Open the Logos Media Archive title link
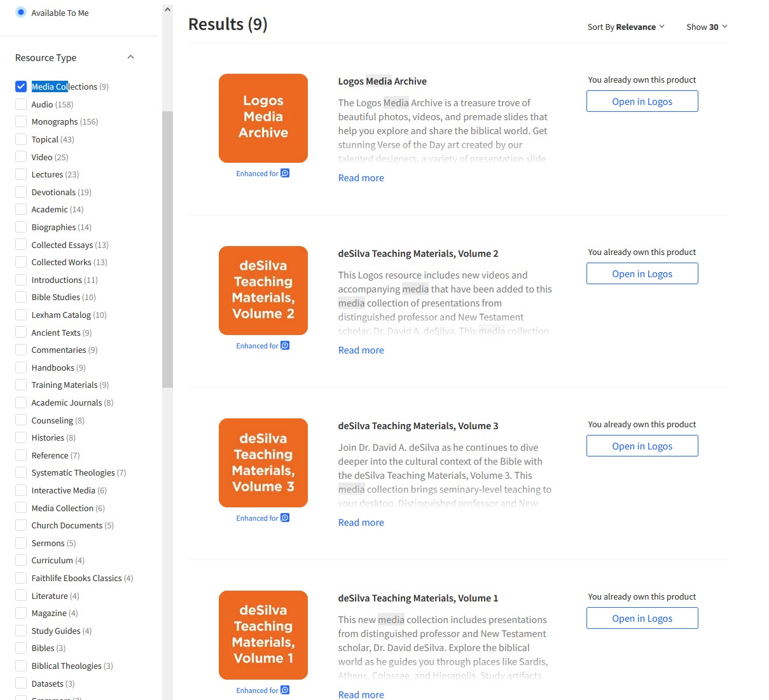The width and height of the screenshot is (769, 700). (382, 81)
